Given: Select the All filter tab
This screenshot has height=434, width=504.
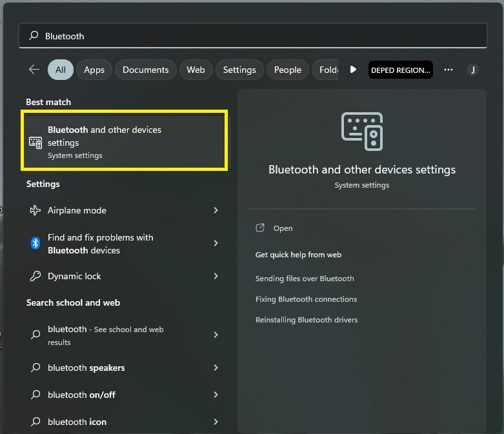Looking at the screenshot, I should click(x=61, y=70).
